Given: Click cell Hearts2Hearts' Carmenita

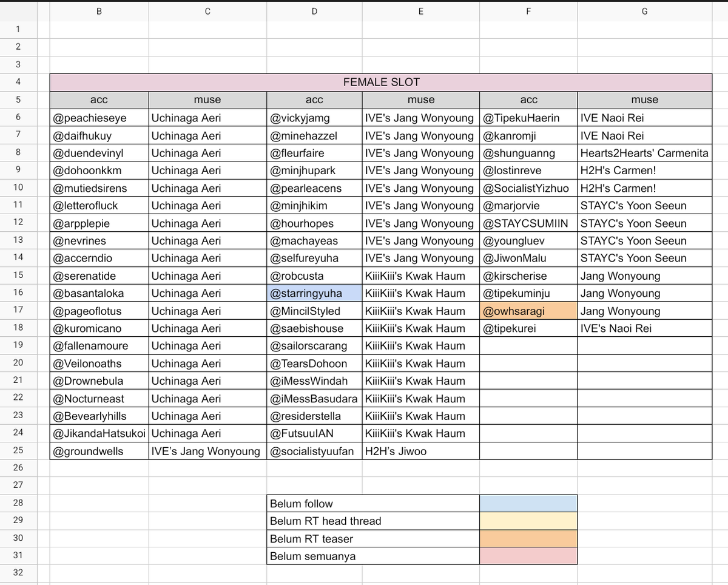Looking at the screenshot, I should coord(644,153).
